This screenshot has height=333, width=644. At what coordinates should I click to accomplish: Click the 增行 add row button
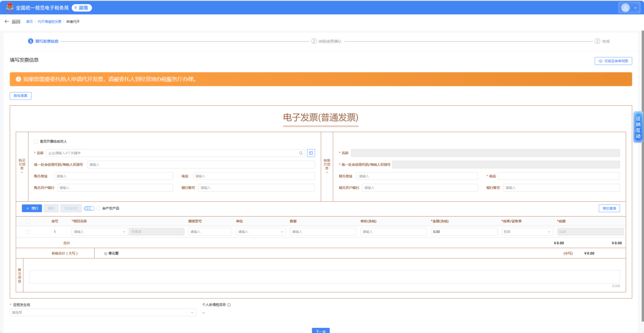[32, 208]
